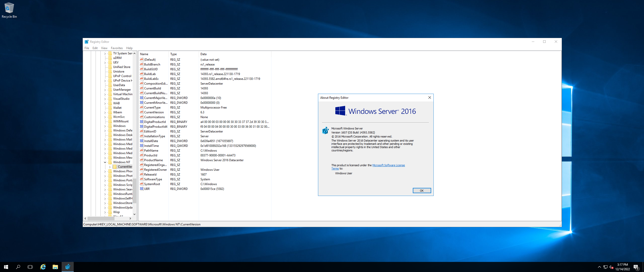
Task: Open the Help menu
Action: [129, 48]
